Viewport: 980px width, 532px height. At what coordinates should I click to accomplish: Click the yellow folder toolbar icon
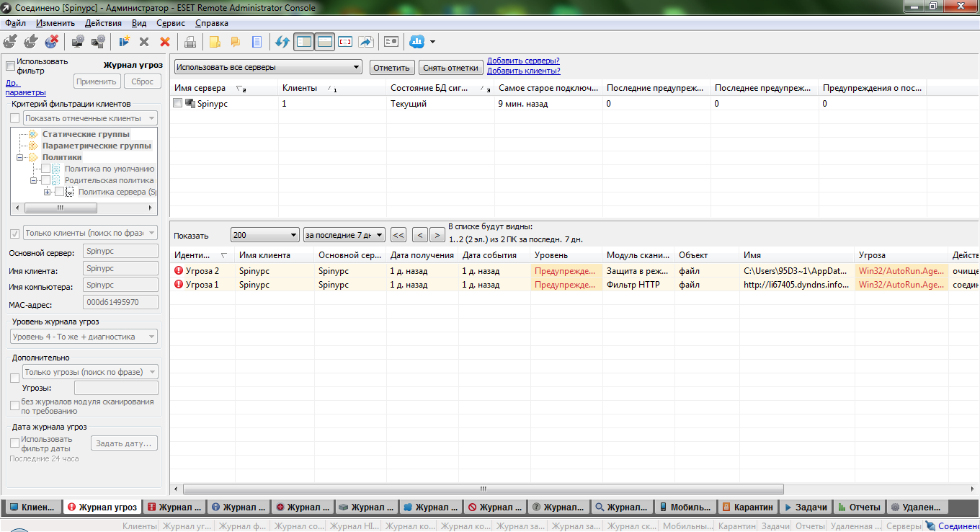click(x=214, y=42)
